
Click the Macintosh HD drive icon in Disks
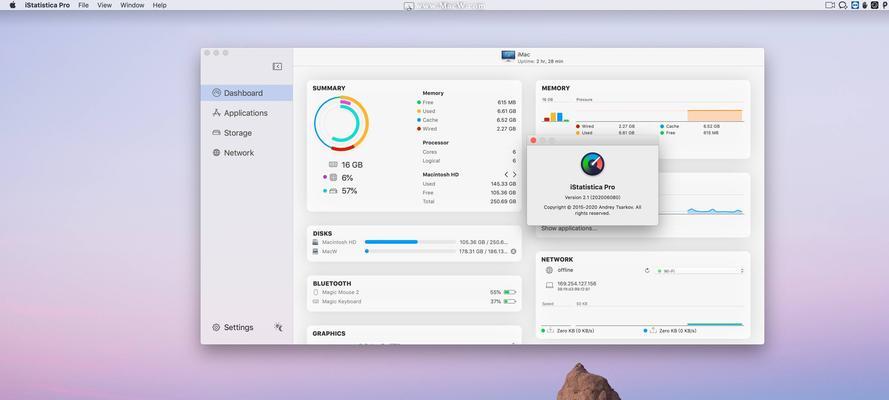[x=315, y=242]
